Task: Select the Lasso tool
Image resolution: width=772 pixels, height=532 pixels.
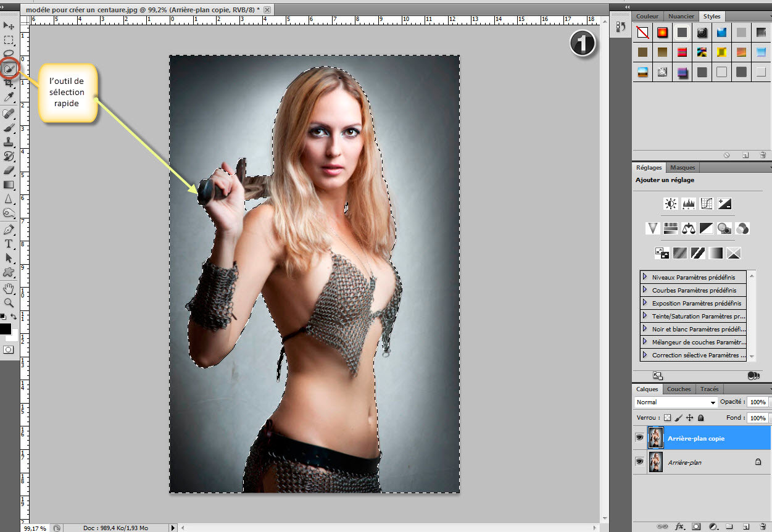Action: tap(9, 53)
